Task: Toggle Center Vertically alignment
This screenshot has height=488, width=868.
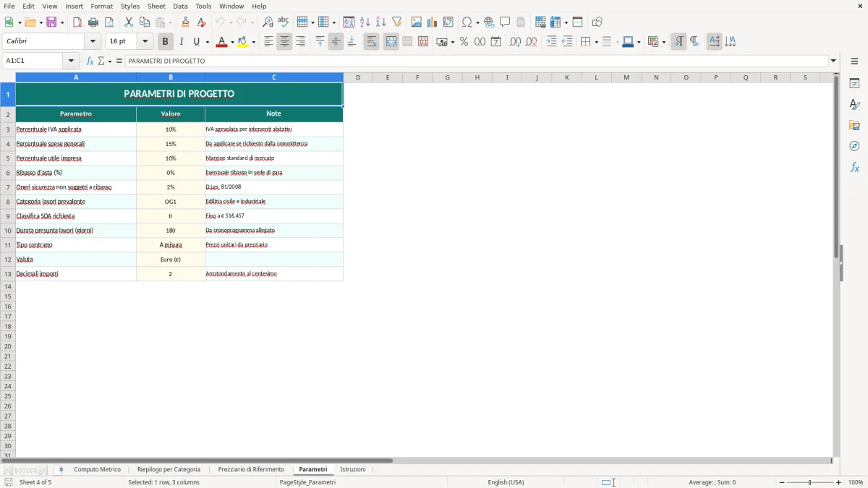Action: (336, 42)
